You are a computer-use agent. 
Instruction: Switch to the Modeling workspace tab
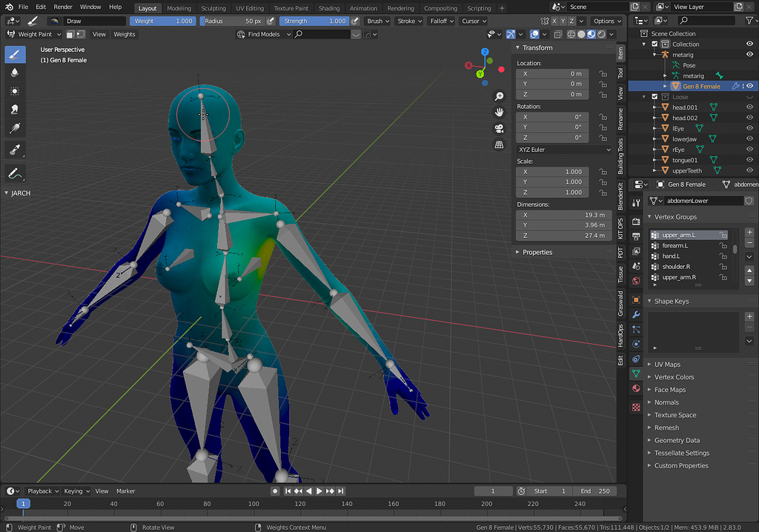pyautogui.click(x=179, y=8)
